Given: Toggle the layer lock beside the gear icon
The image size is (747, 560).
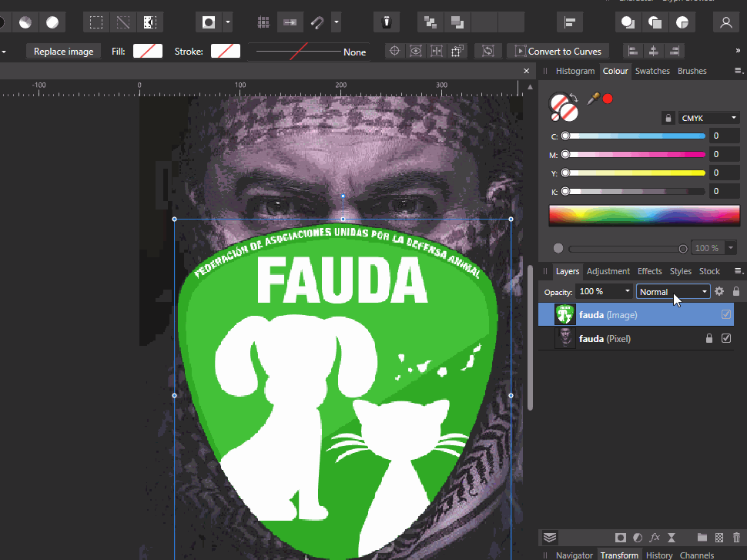Looking at the screenshot, I should pyautogui.click(x=736, y=291).
